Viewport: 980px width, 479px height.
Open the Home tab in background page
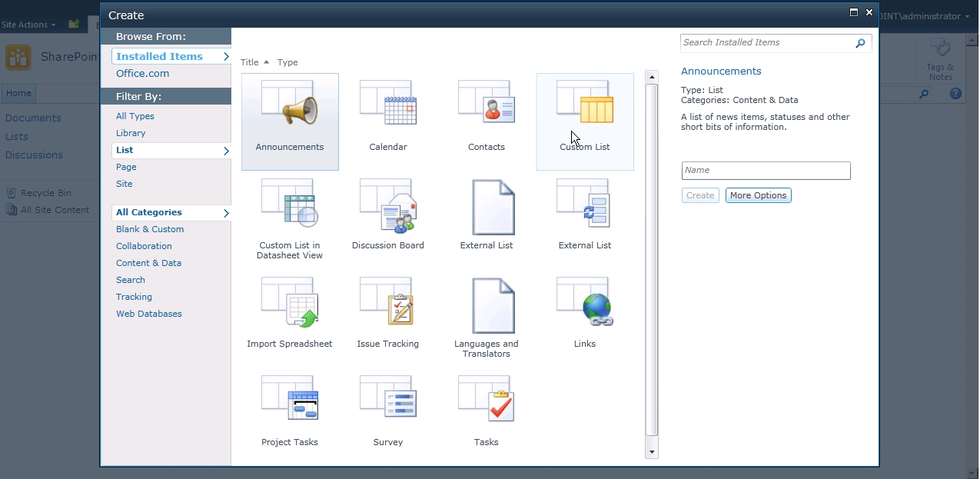(18, 93)
